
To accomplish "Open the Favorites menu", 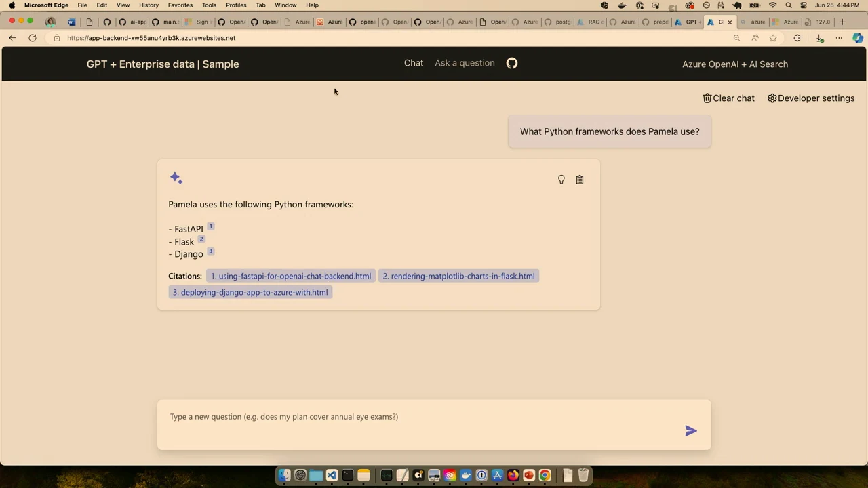I will tap(180, 5).
